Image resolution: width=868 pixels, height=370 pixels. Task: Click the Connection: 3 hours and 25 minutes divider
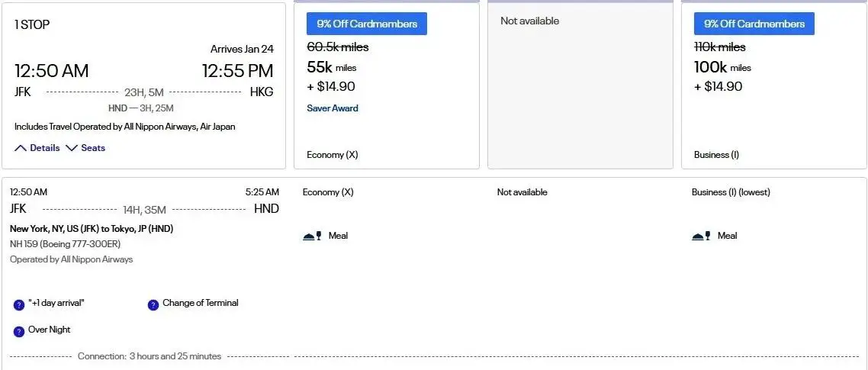coord(149,356)
